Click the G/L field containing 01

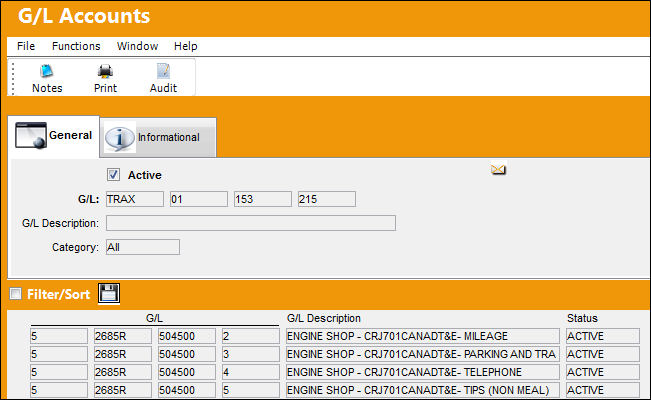tap(199, 199)
